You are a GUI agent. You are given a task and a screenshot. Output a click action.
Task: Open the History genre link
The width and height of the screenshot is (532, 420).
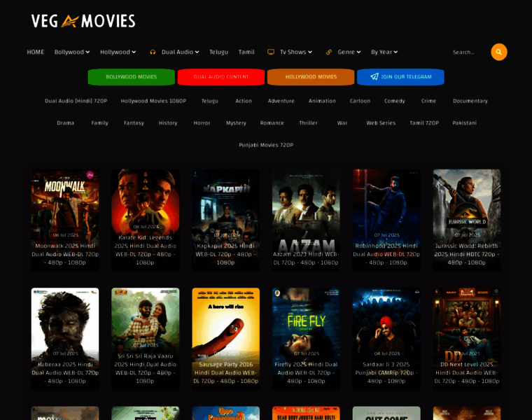168,122
